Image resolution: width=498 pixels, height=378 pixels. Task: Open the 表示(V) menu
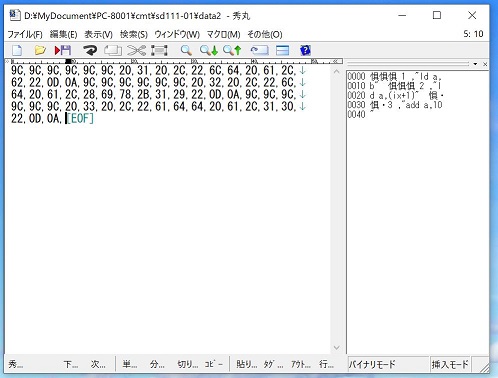[x=98, y=34]
